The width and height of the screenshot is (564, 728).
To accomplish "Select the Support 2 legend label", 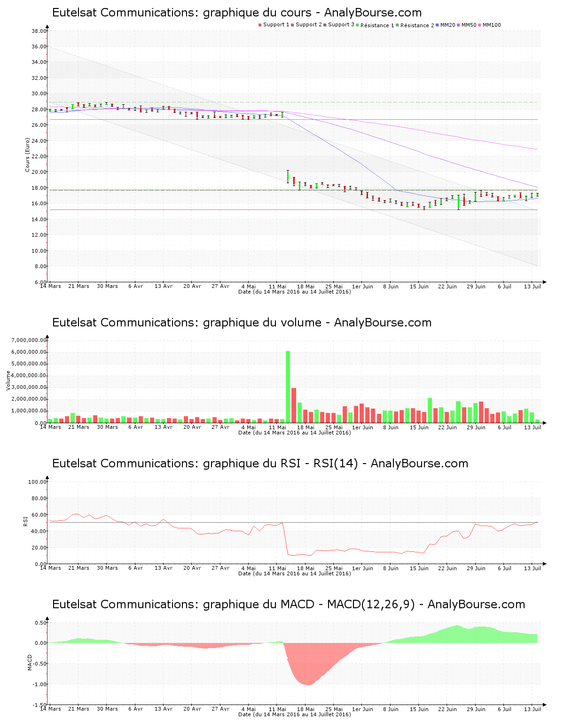I will [x=309, y=25].
